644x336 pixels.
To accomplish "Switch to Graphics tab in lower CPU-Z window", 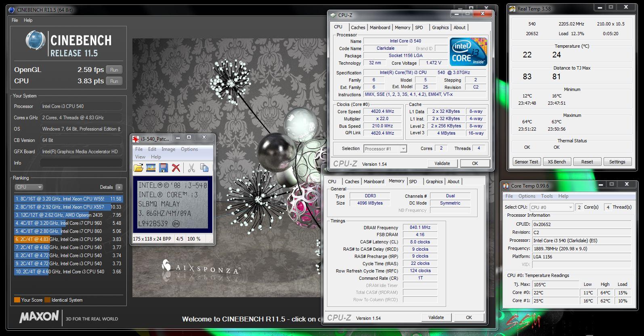I will (x=434, y=182).
